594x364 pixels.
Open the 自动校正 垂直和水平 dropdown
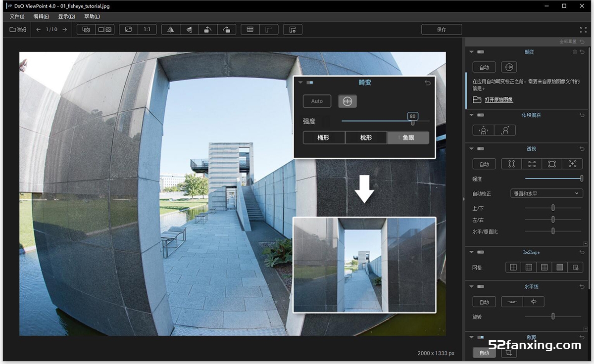[x=546, y=193]
